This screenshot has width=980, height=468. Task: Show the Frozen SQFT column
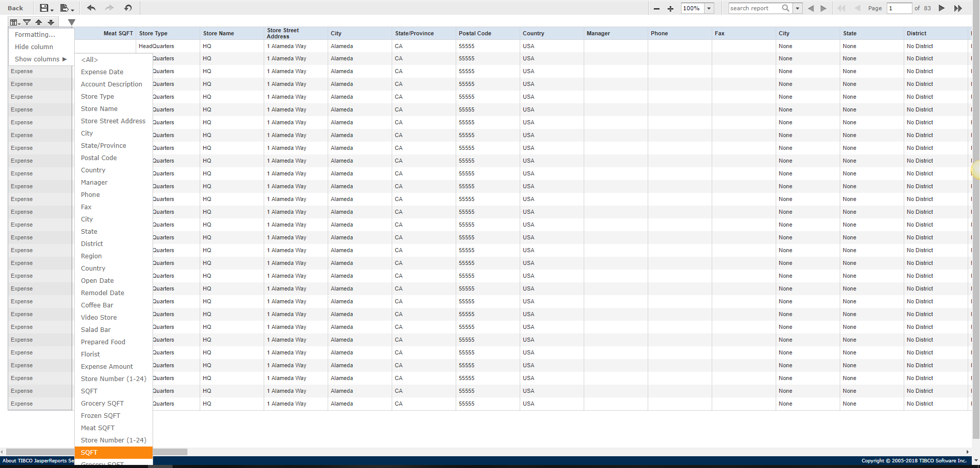coord(114,416)
